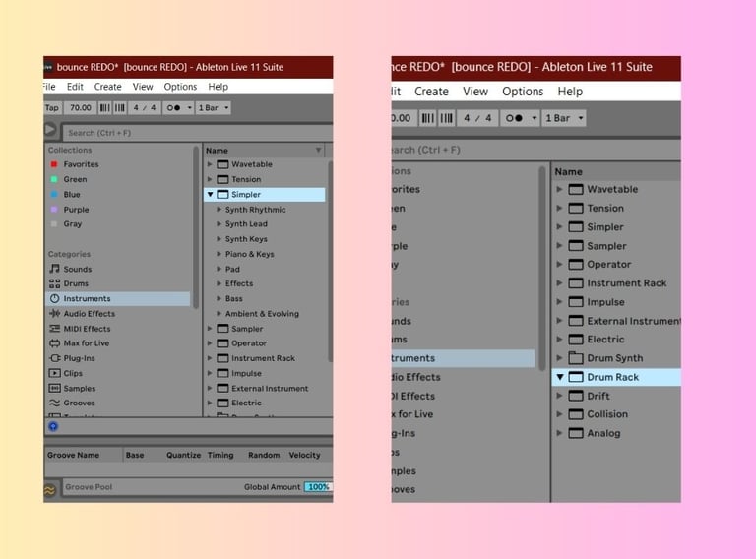The height and width of the screenshot is (559, 756).
Task: Open the Help menu in left window
Action: tap(218, 87)
